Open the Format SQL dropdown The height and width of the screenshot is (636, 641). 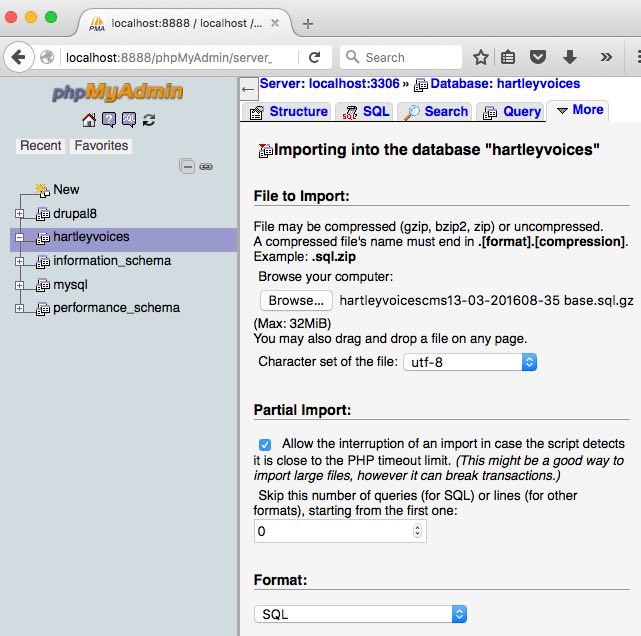tap(360, 614)
